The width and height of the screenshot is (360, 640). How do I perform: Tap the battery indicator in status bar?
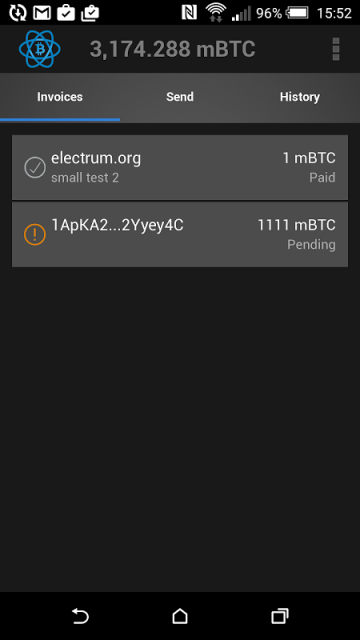(297, 13)
